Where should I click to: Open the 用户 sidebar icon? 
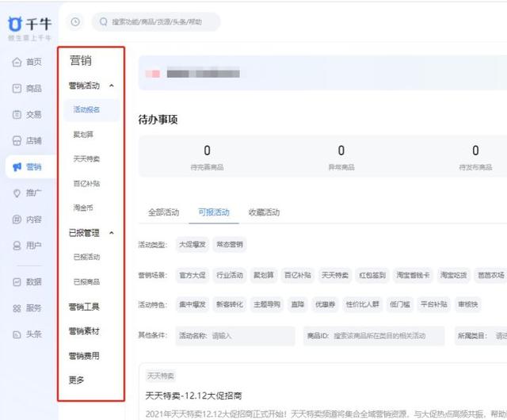17,246
